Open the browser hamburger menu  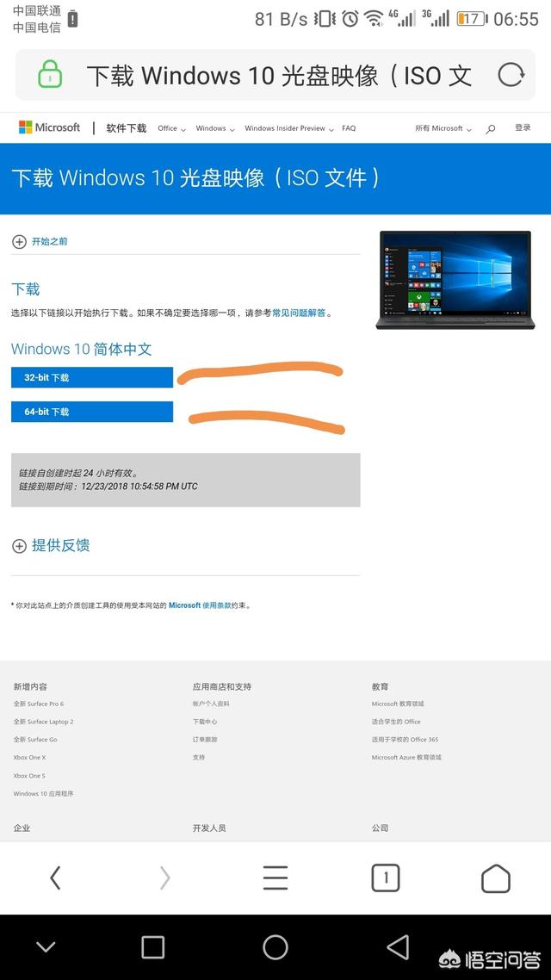[x=275, y=878]
